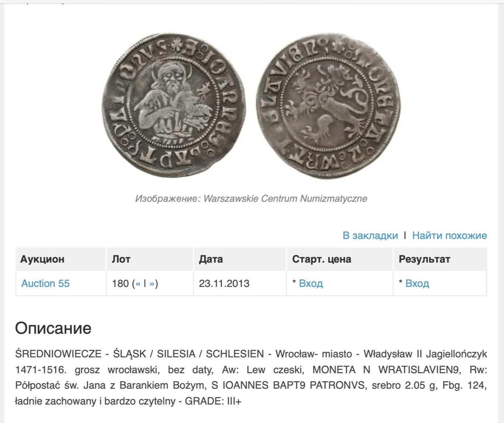
Task: Click the image caption Warszawskie Centrum Numizmatyczne
Action: tap(251, 198)
